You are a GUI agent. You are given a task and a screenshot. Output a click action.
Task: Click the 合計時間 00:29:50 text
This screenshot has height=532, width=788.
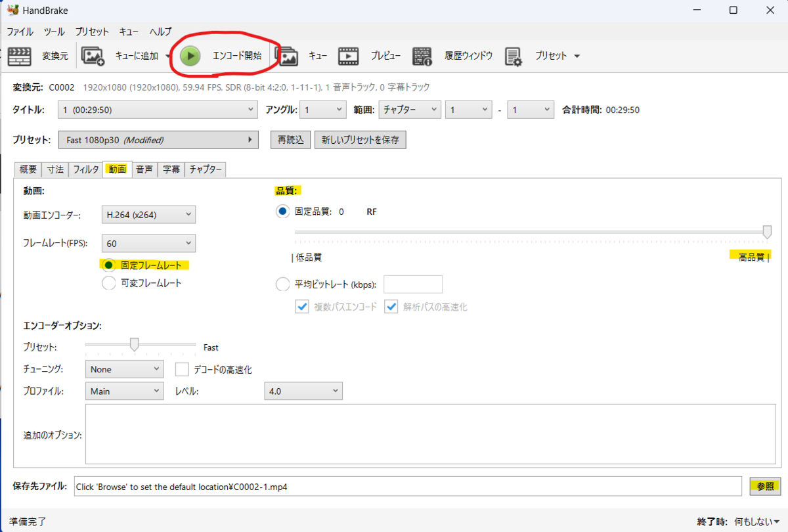click(601, 110)
